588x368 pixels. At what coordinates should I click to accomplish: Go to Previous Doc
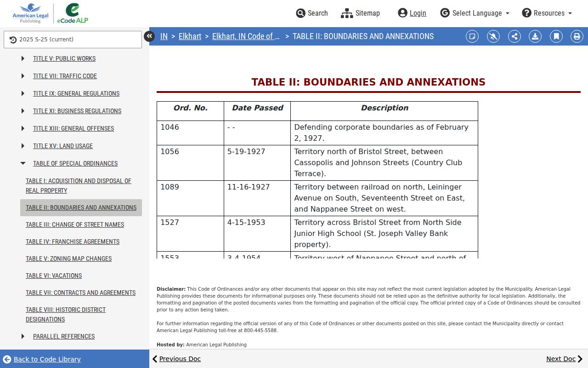176,359
